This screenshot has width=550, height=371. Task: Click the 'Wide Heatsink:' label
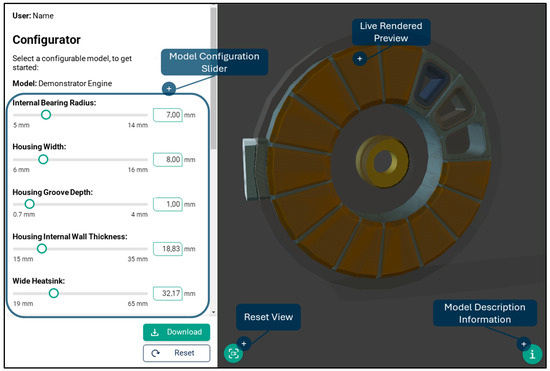pos(39,281)
